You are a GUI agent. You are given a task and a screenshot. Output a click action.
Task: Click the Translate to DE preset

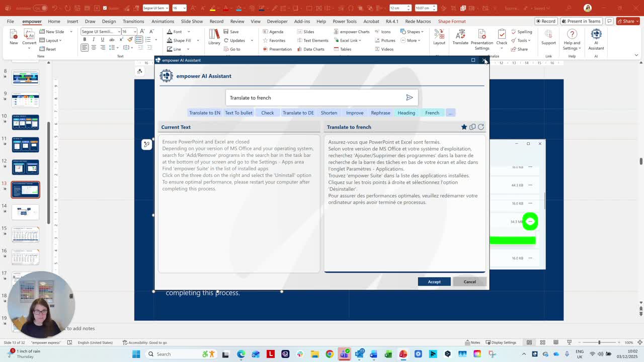pyautogui.click(x=298, y=113)
